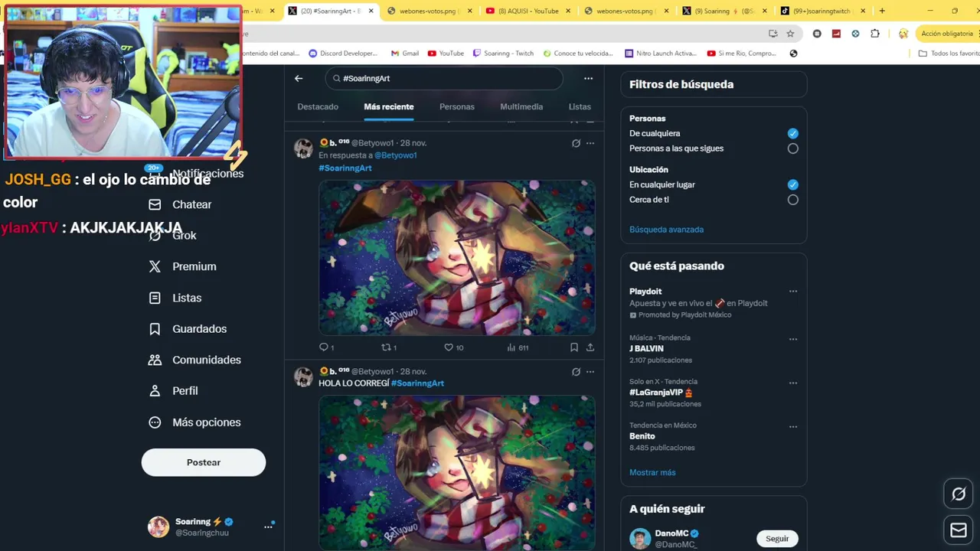The image size is (980, 551).
Task: Open more options beside search bar
Action: tap(588, 78)
